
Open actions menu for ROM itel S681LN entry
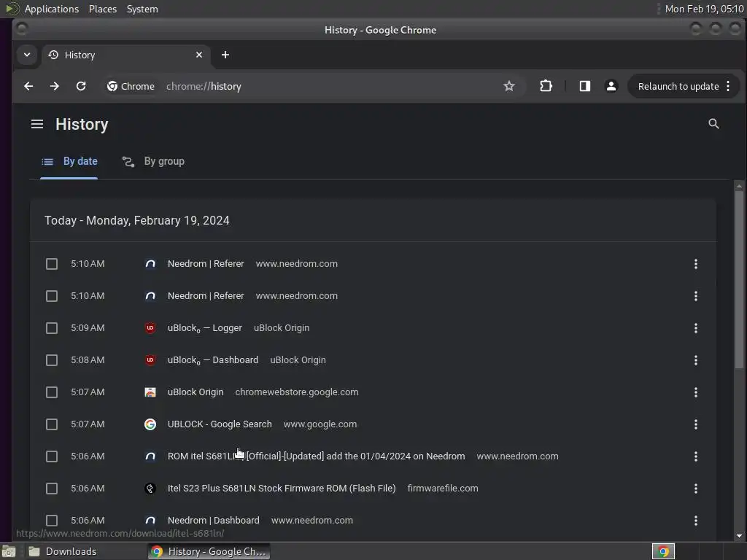tap(695, 456)
